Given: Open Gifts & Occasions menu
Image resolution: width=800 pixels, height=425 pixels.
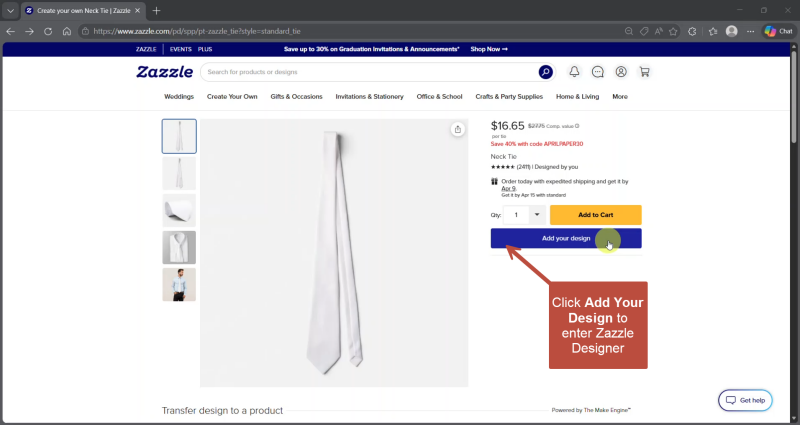Looking at the screenshot, I should point(296,96).
